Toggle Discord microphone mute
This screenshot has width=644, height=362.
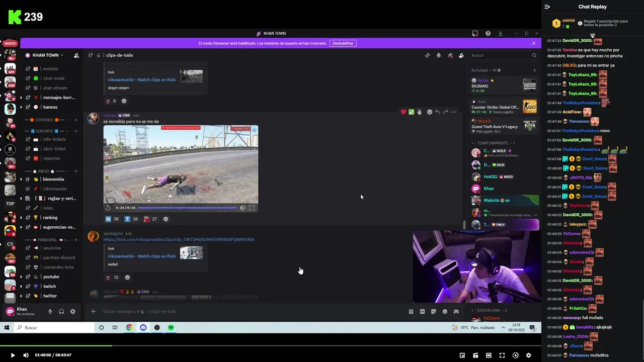coord(50,312)
